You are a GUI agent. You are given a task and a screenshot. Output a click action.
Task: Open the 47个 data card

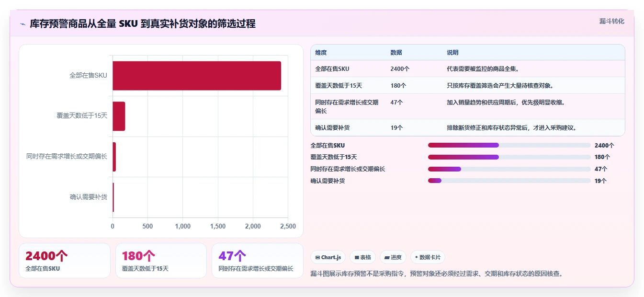tap(258, 261)
